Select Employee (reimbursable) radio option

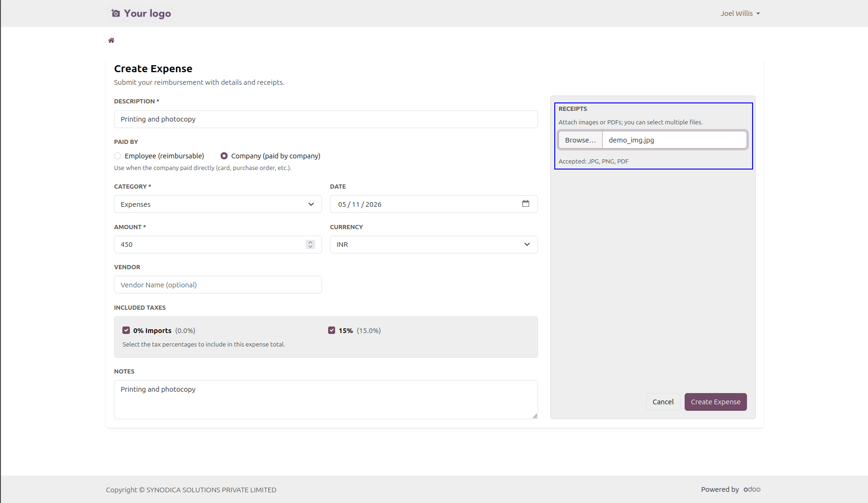pyautogui.click(x=118, y=156)
